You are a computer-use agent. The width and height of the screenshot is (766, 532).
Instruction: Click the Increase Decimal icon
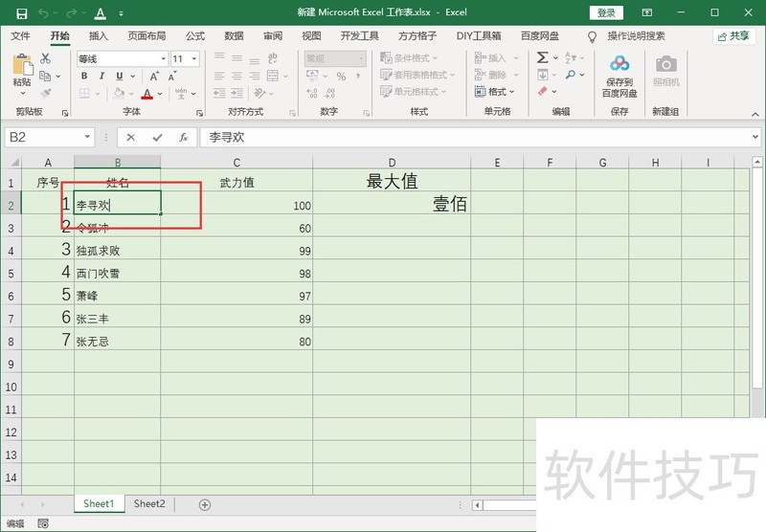point(312,93)
